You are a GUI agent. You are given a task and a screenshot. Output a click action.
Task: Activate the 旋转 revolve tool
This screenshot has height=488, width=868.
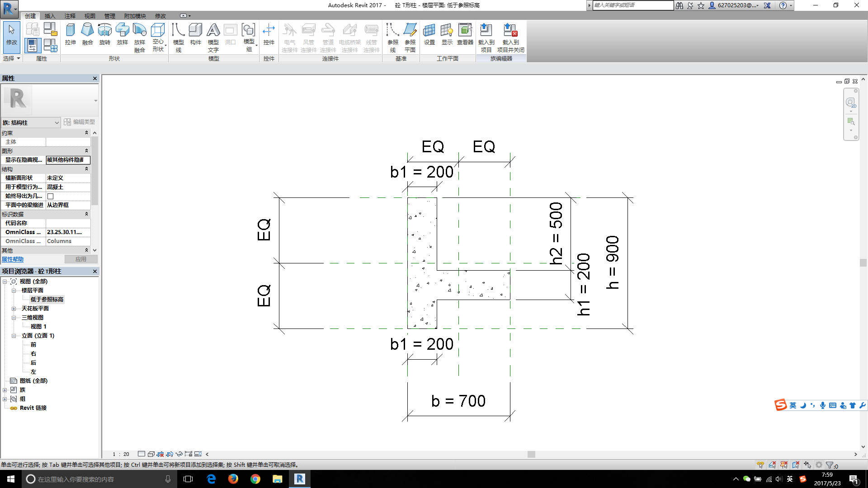click(104, 34)
